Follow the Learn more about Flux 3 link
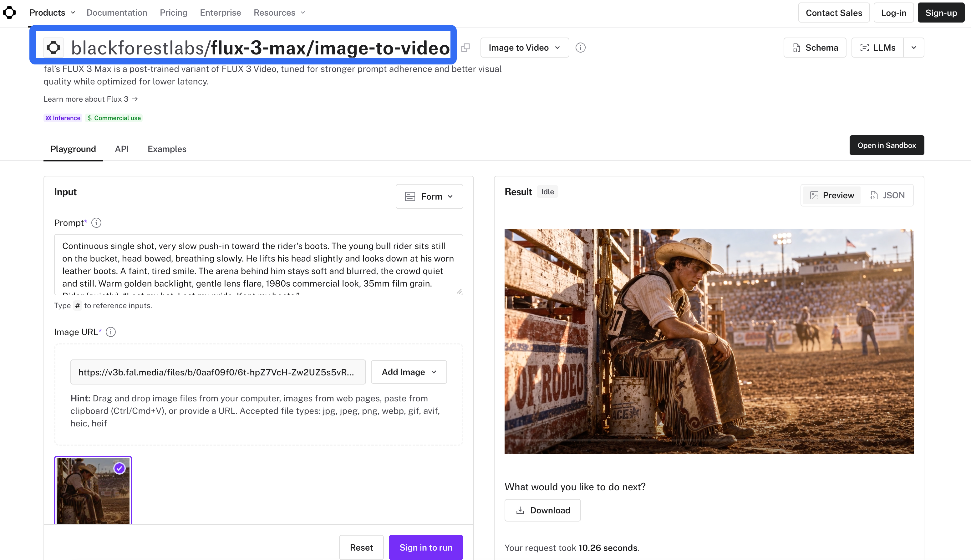This screenshot has height=560, width=971. point(91,99)
